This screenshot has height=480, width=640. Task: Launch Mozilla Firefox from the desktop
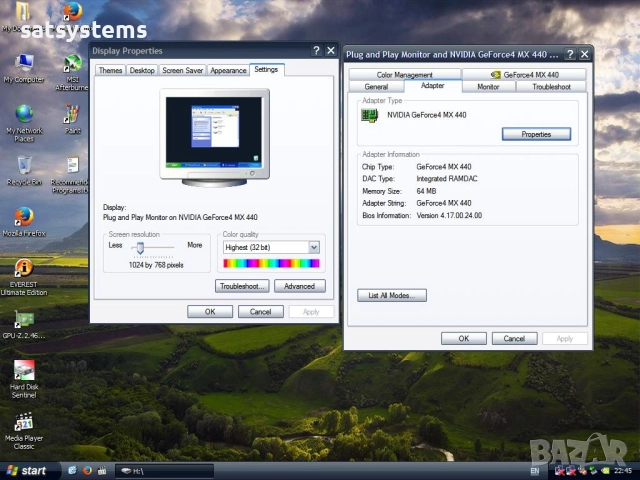(x=23, y=217)
